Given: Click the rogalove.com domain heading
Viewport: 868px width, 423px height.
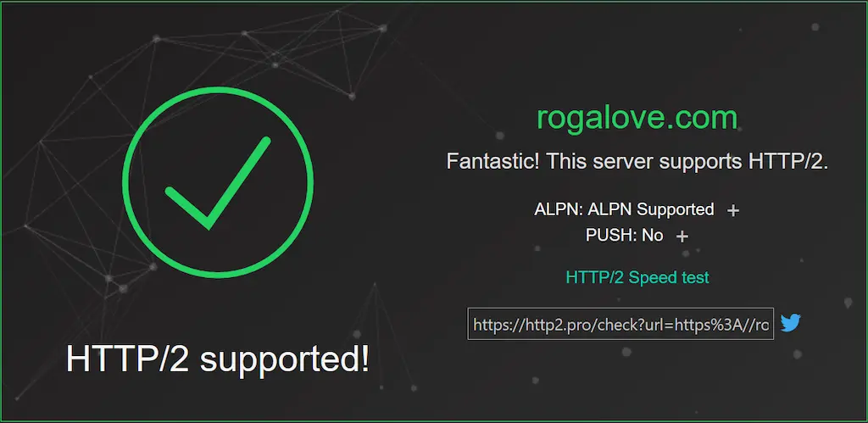Looking at the screenshot, I should [637, 117].
